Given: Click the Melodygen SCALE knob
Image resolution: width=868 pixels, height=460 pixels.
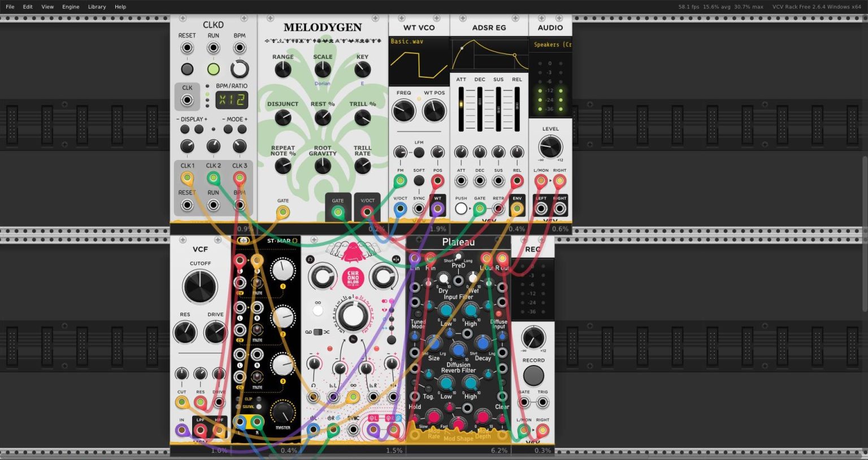Looking at the screenshot, I should click(x=323, y=70).
